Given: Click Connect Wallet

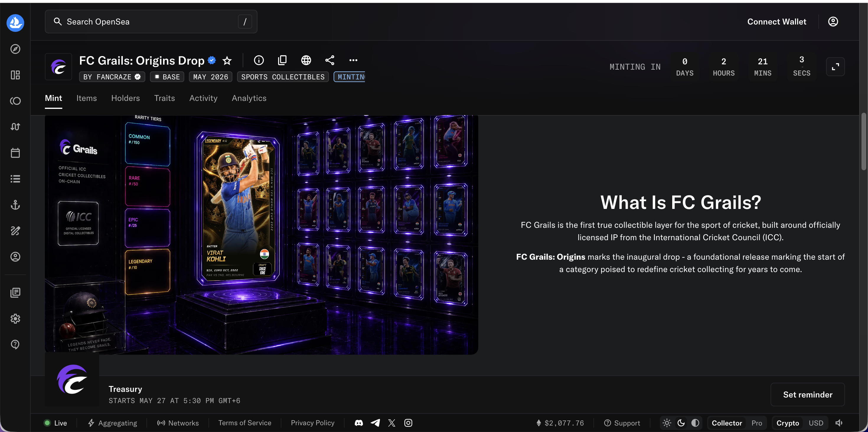Looking at the screenshot, I should click(x=777, y=22).
